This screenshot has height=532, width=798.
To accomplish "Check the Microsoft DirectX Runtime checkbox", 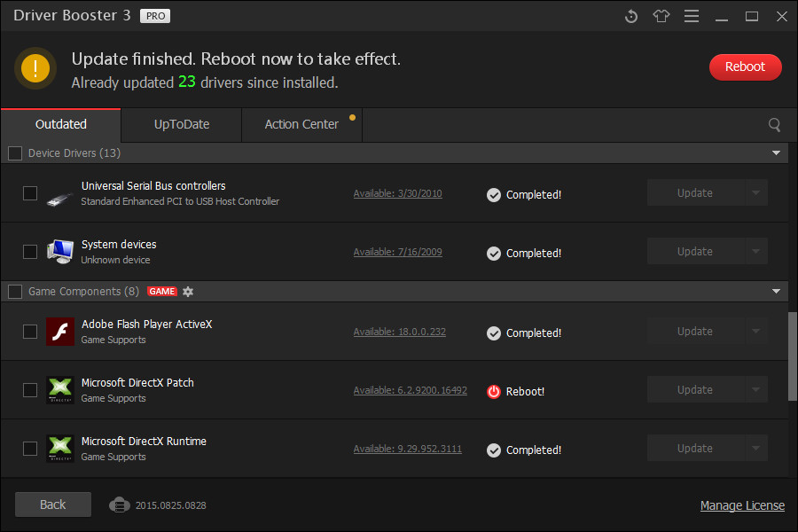I will click(x=29, y=449).
